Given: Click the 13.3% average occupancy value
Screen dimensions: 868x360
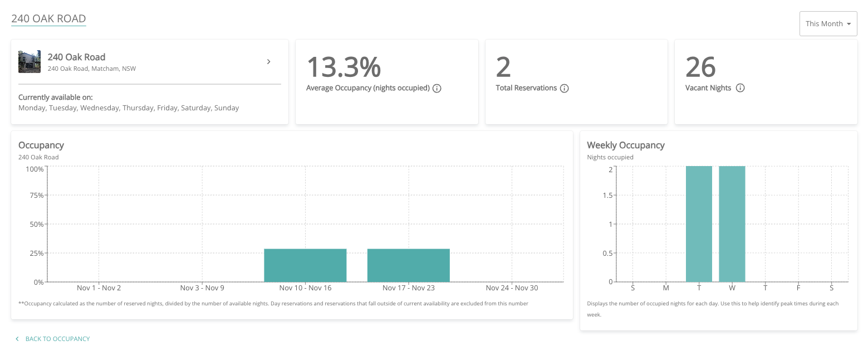Looking at the screenshot, I should click(x=344, y=67).
